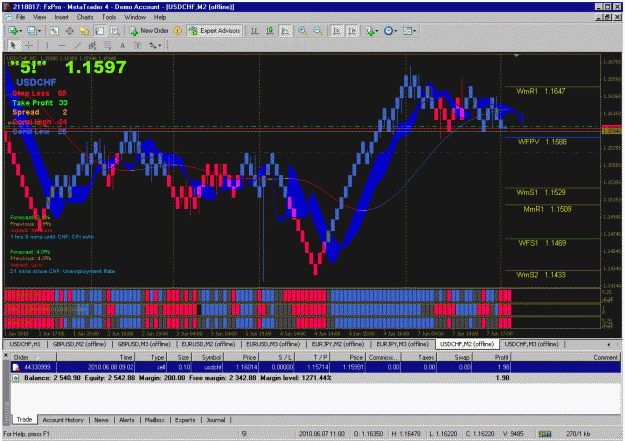Toggle the Navigator panel
This screenshot has height=441, width=625.
point(85,31)
